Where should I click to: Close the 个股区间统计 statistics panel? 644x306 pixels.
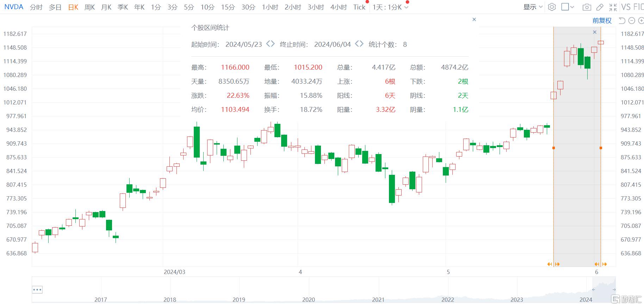474,20
